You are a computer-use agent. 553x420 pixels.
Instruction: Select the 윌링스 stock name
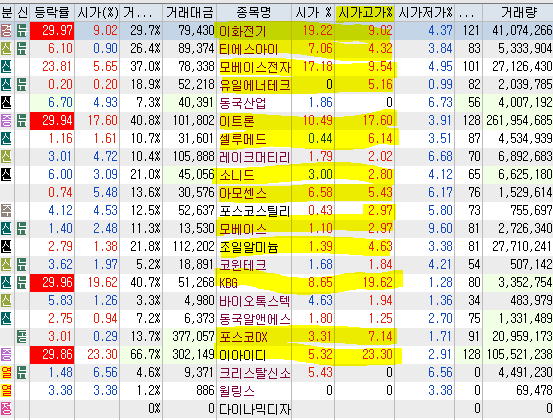coord(237,391)
